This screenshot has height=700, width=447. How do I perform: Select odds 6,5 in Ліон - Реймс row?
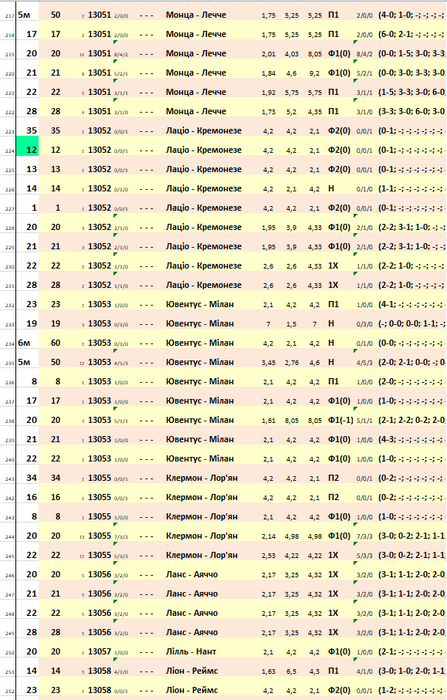coord(292,671)
